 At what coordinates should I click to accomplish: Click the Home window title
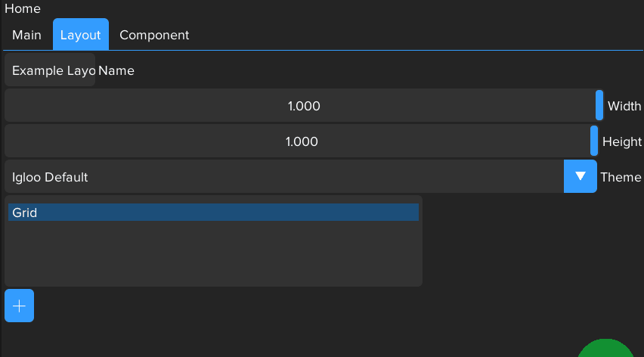coord(23,8)
